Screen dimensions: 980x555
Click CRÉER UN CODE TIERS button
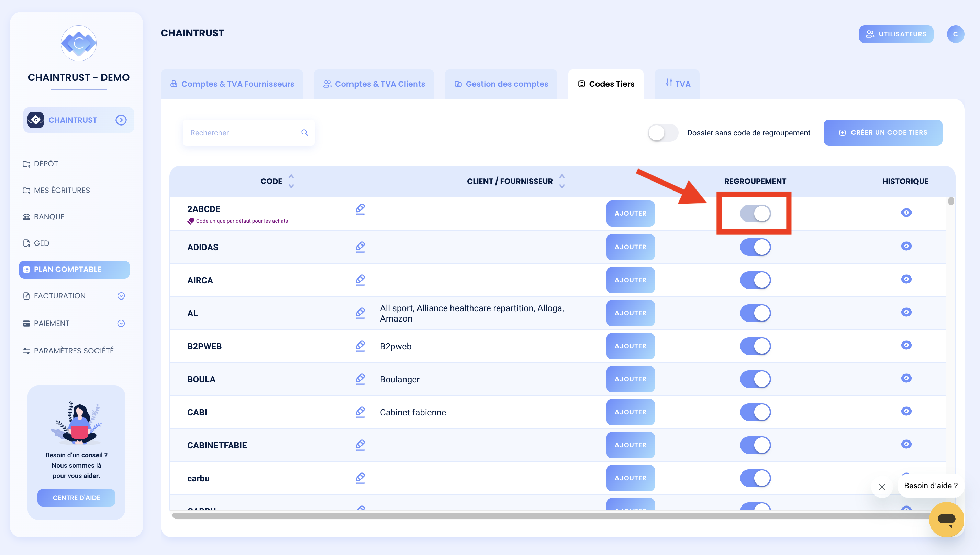coord(883,133)
